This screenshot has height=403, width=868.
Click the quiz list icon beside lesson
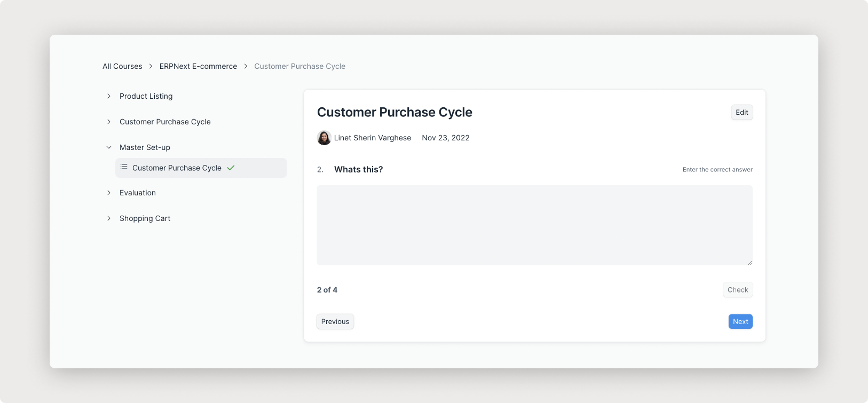pos(124,167)
